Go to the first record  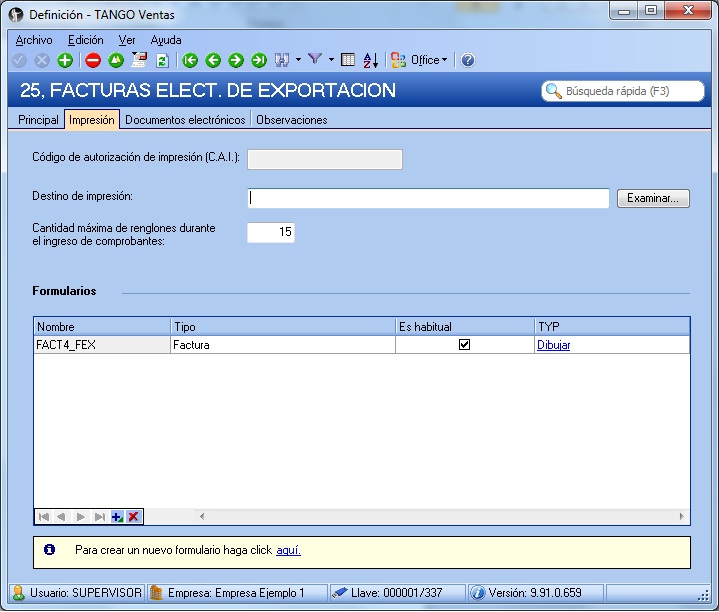coord(190,60)
